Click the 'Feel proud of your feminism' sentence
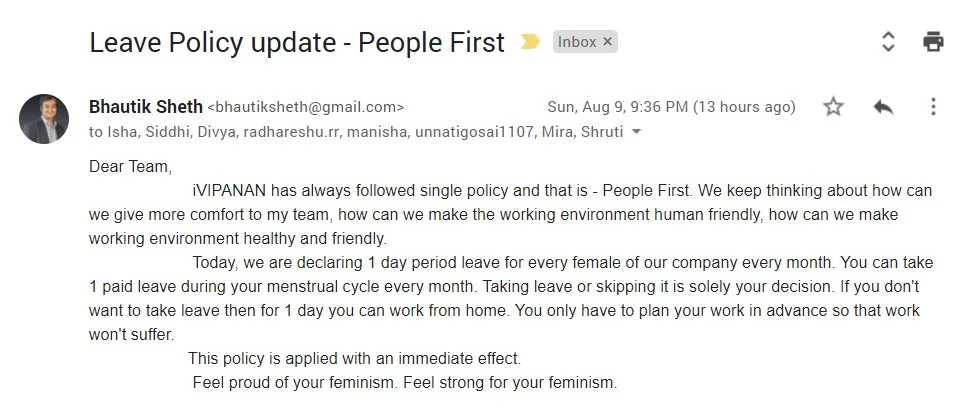960x418 pixels. [x=405, y=383]
